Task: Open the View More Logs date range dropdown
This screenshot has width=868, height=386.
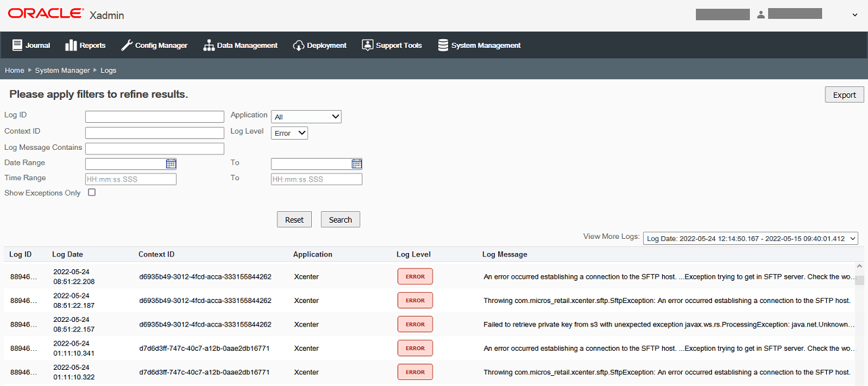Action: point(751,238)
